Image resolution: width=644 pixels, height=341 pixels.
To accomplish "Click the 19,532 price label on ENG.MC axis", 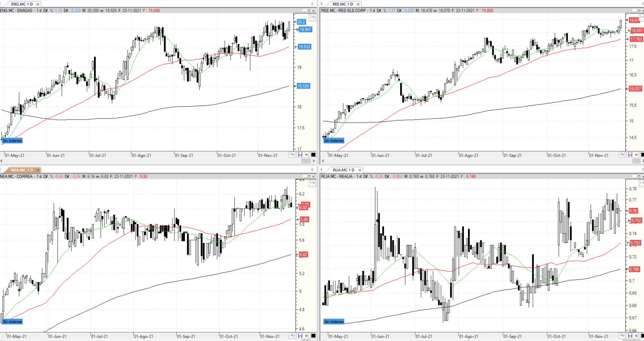I will (x=304, y=47).
